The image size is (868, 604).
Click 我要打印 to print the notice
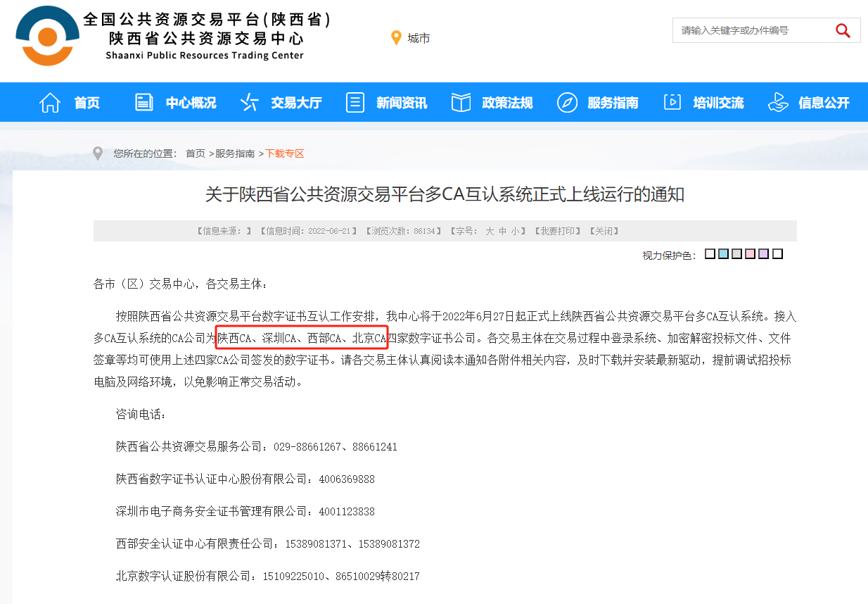coord(557,231)
